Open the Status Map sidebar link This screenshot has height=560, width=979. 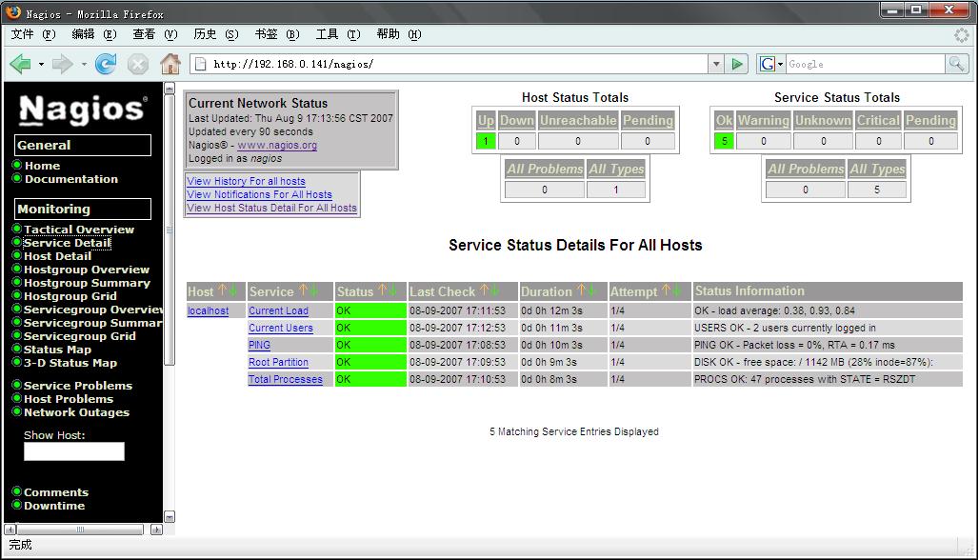(57, 349)
